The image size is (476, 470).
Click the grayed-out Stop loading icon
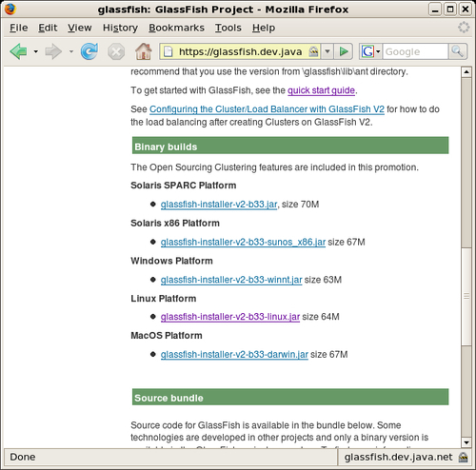point(116,51)
